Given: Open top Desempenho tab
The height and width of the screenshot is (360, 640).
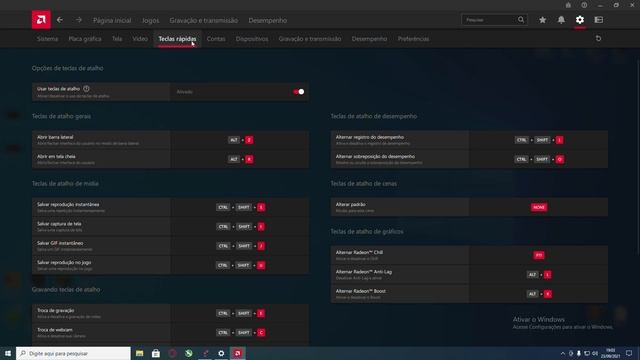Looking at the screenshot, I should (267, 20).
